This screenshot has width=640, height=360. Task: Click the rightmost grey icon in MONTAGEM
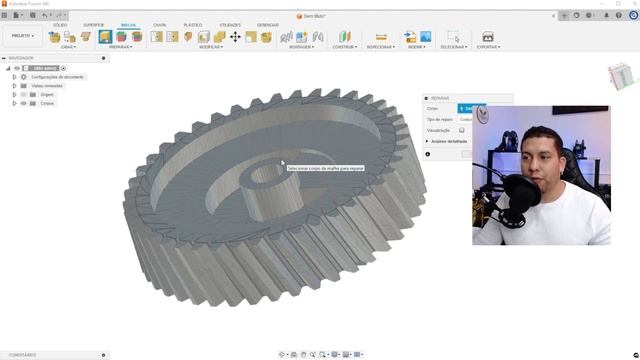point(318,37)
